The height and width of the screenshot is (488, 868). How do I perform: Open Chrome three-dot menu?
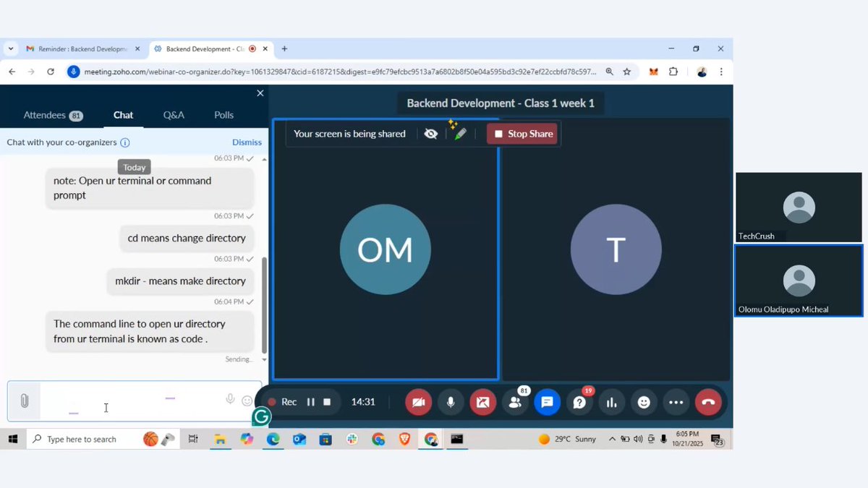pos(721,72)
